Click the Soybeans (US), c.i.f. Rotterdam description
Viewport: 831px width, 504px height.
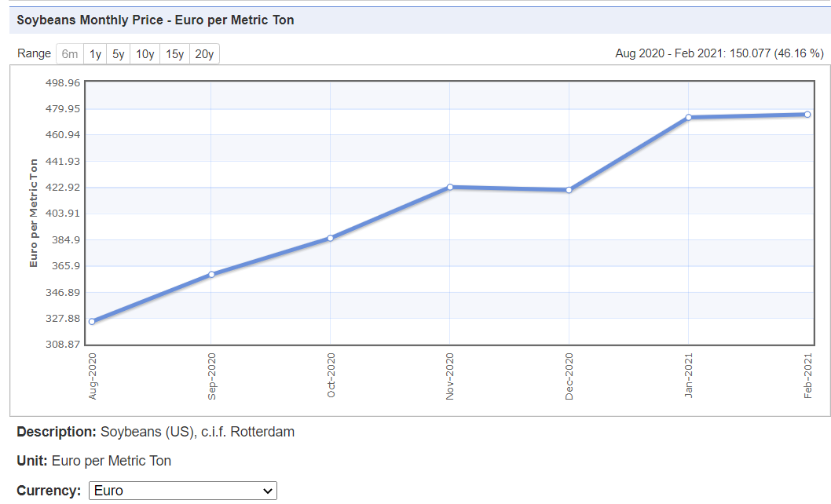click(197, 432)
